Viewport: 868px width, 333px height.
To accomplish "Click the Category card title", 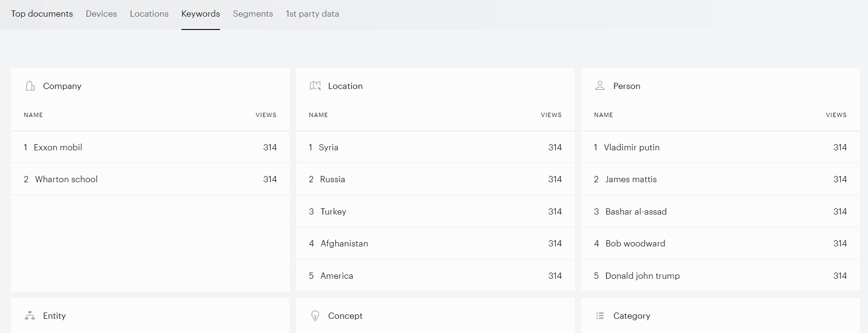I will point(631,316).
